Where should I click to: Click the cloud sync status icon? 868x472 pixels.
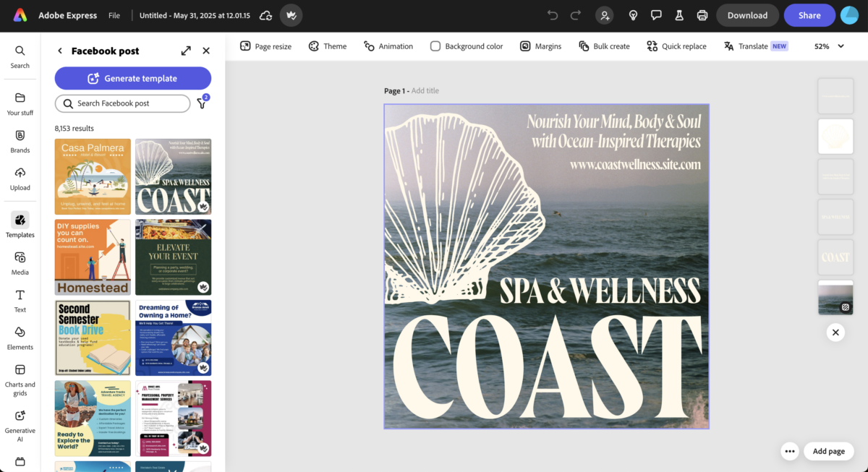pyautogui.click(x=265, y=15)
